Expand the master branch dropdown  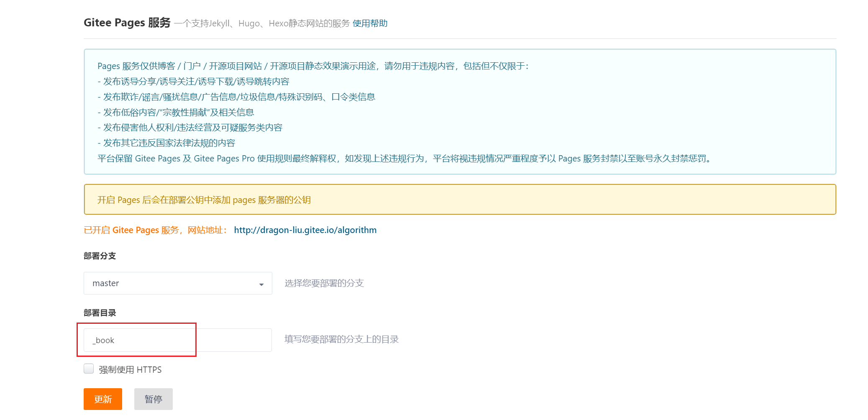pyautogui.click(x=178, y=283)
